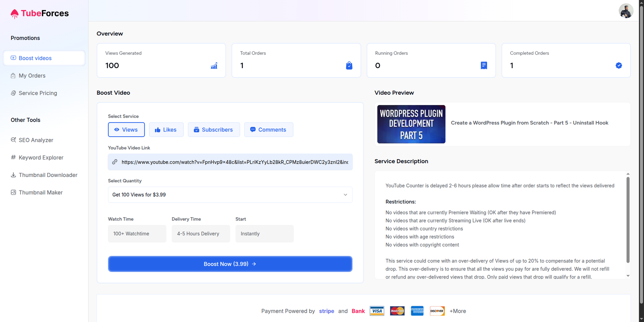Open the SEO Analyzer tool
The image size is (644, 322).
pos(36,140)
